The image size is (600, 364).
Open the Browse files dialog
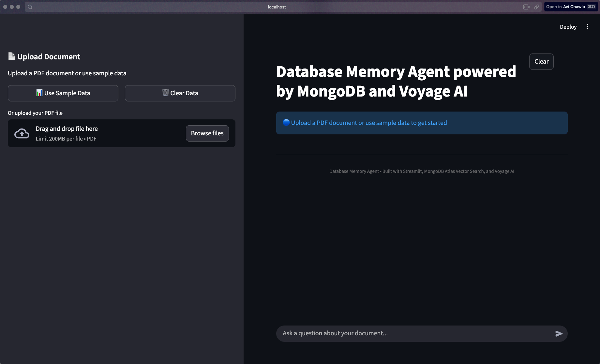point(207,133)
